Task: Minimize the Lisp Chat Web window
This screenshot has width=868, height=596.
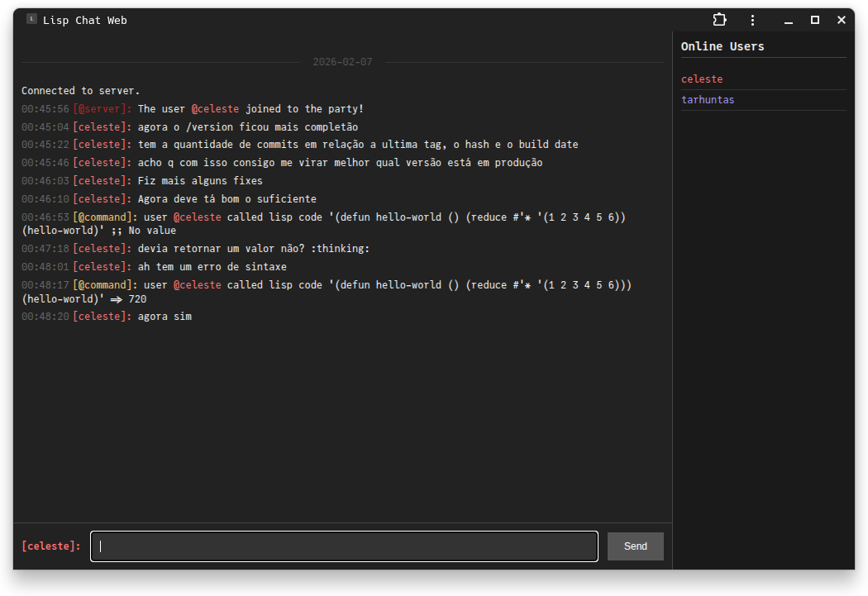Action: click(x=789, y=20)
